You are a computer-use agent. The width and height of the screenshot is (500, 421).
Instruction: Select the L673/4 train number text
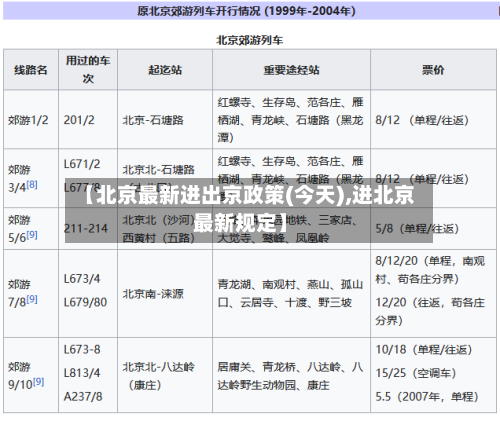[x=82, y=278]
